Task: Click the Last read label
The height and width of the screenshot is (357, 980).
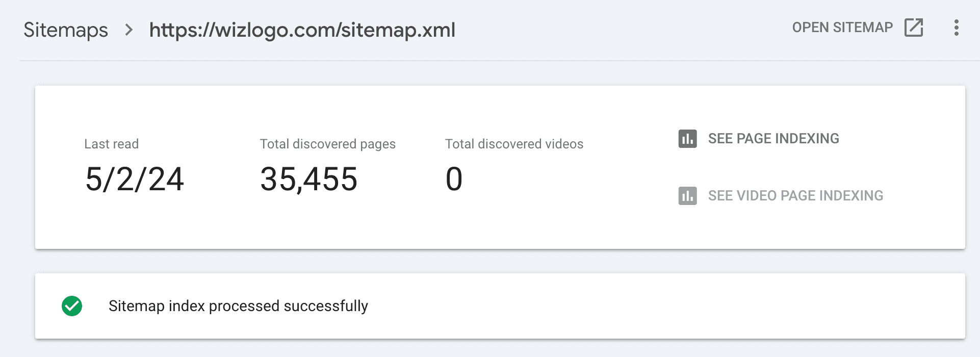Action: pos(111,144)
